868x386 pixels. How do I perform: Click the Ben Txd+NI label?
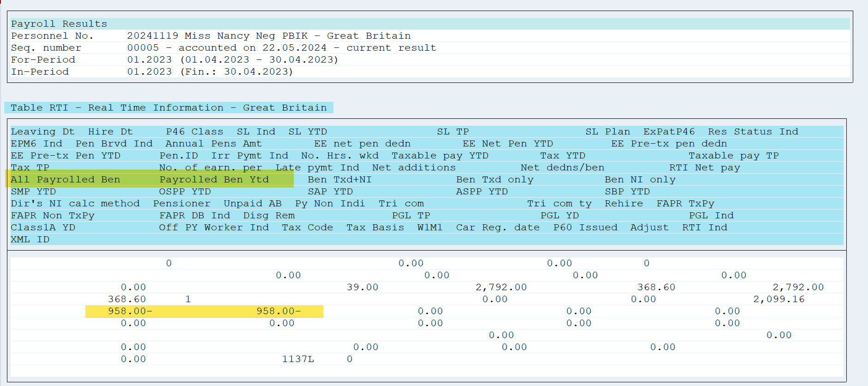[x=339, y=180]
